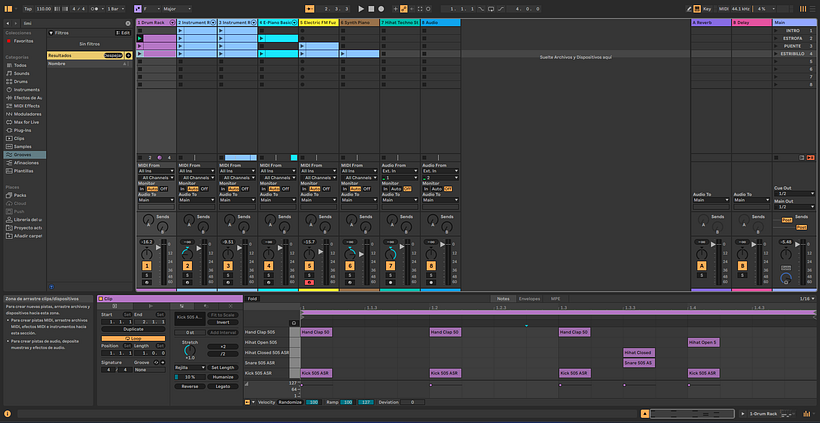The image size is (820, 423).
Task: Toggle the clip Loop button
Action: pyautogui.click(x=133, y=338)
